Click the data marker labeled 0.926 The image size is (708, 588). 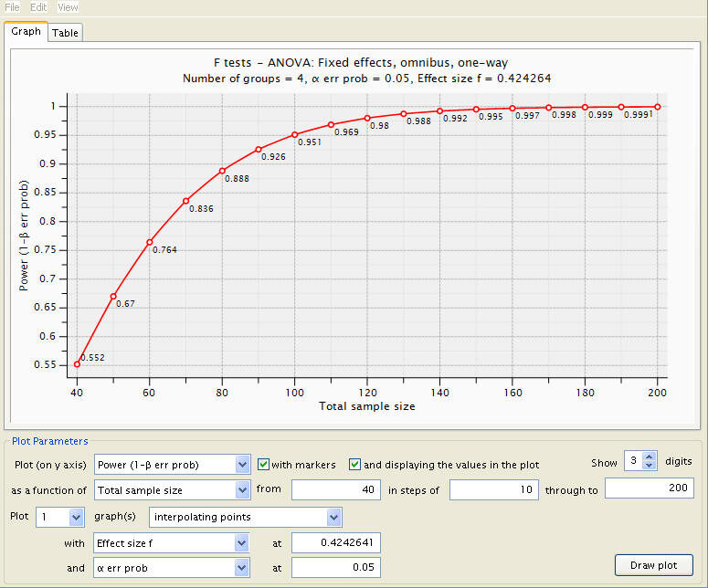259,150
